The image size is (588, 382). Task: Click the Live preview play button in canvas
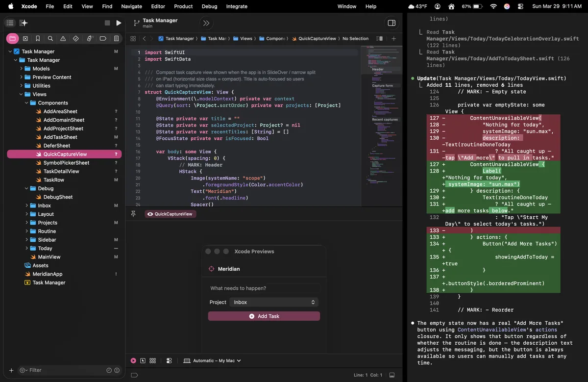point(133,360)
